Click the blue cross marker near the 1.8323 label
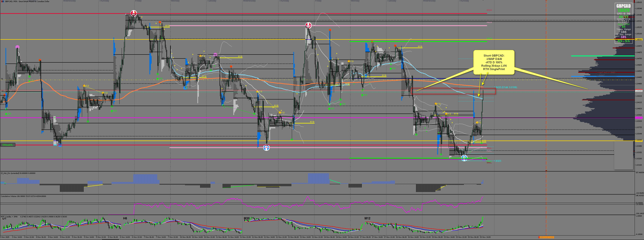The width and height of the screenshot is (644, 240). tap(464, 158)
